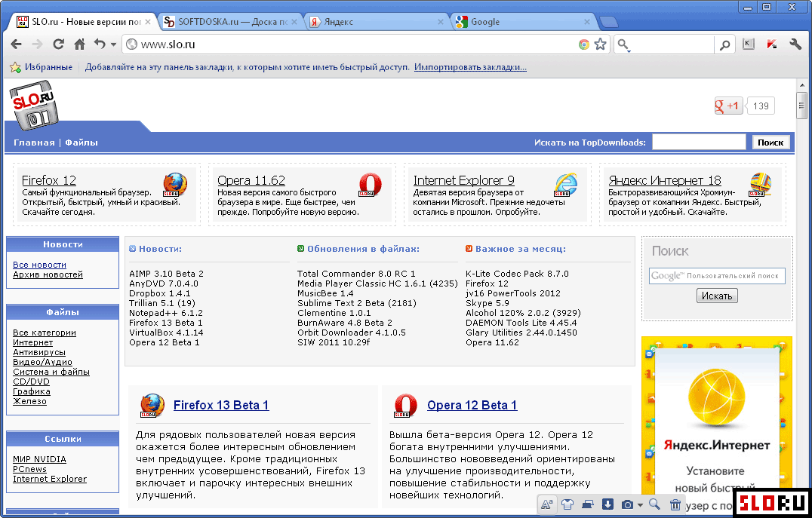
Task: Open the Файлы menu item
Action: pos(82,143)
